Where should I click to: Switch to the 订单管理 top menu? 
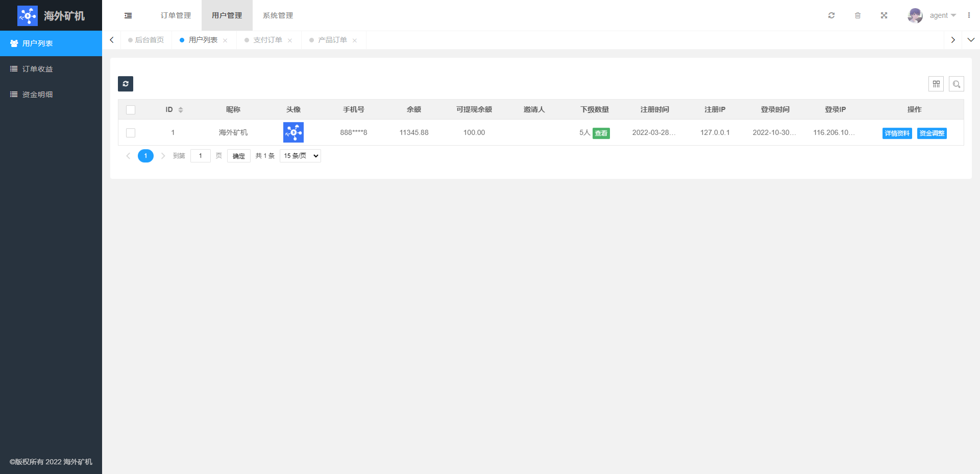176,15
